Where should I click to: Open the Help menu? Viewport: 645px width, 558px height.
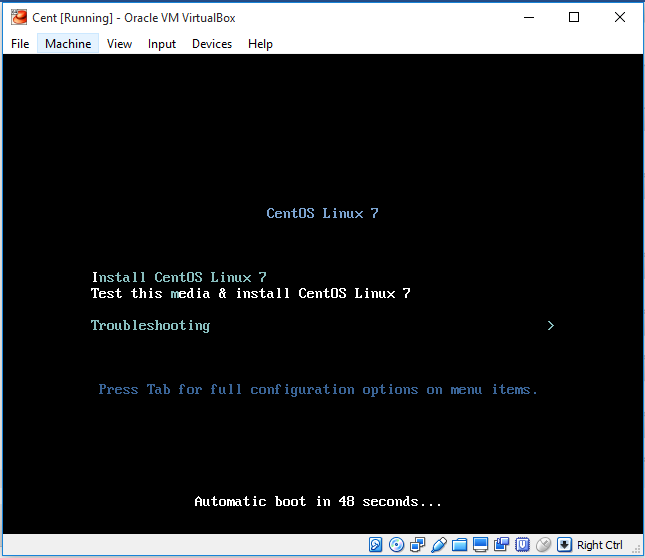click(260, 44)
